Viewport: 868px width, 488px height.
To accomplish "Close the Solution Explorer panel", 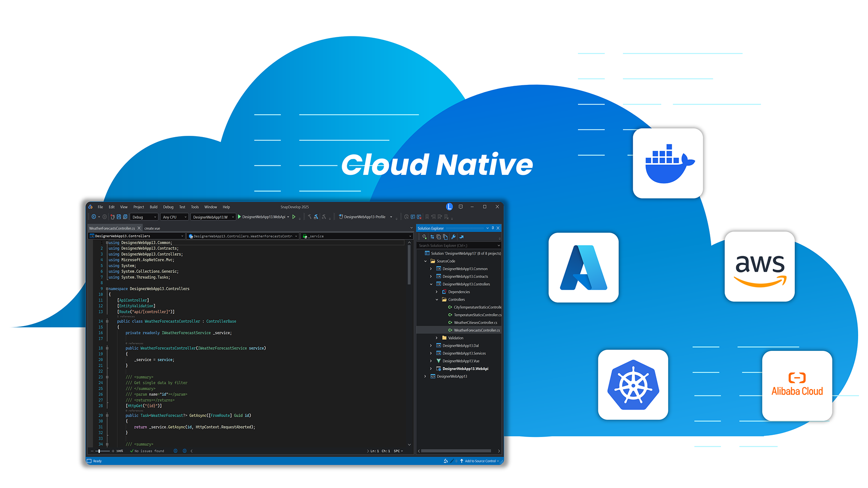I will coord(498,228).
